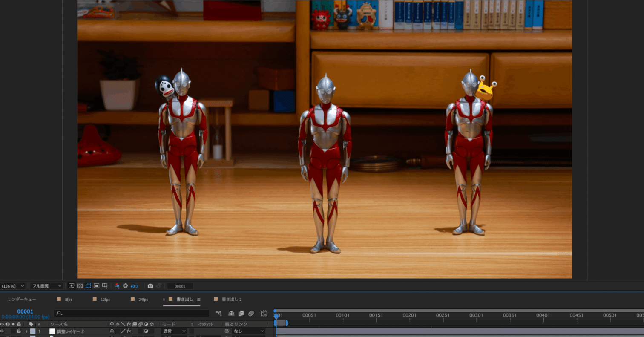Open the 136% magnification dropdown

click(12, 286)
